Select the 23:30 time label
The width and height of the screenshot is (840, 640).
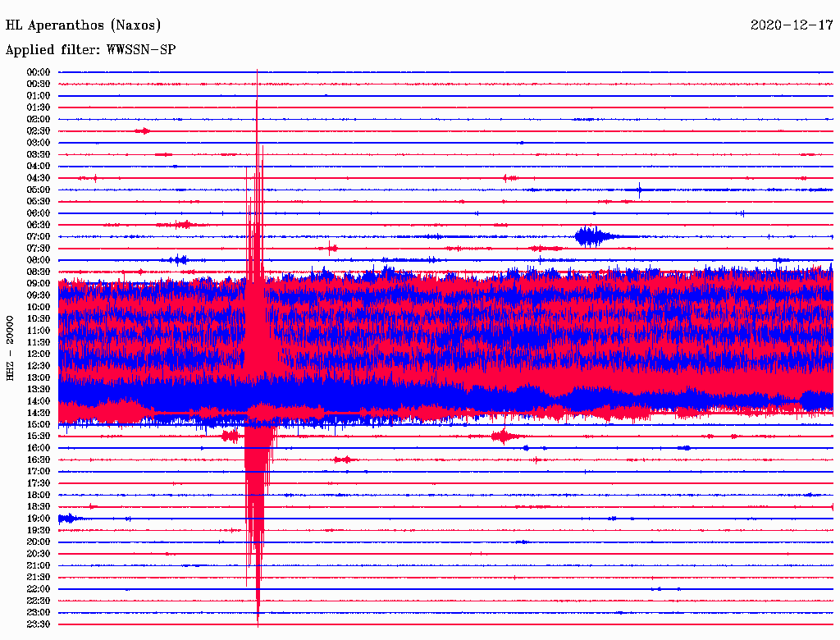pyautogui.click(x=39, y=624)
